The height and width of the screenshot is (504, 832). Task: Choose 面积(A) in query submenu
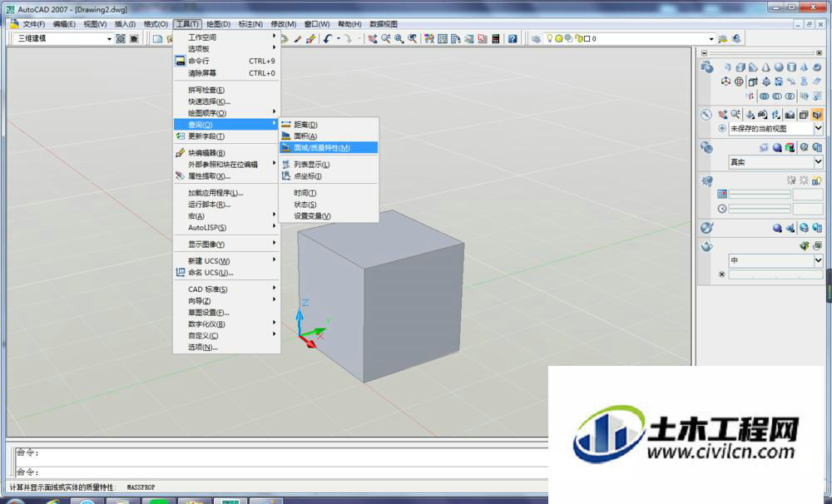tap(329, 136)
